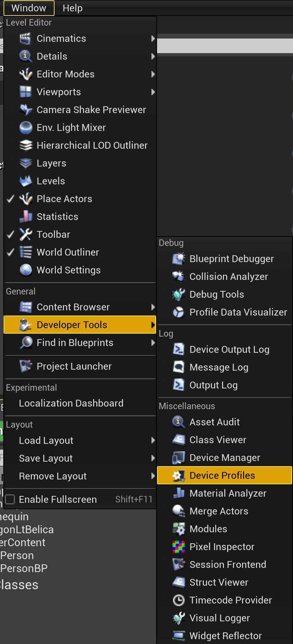Image resolution: width=293 pixels, height=644 pixels.
Task: Click the Timecode Provider clock icon
Action: click(178, 600)
